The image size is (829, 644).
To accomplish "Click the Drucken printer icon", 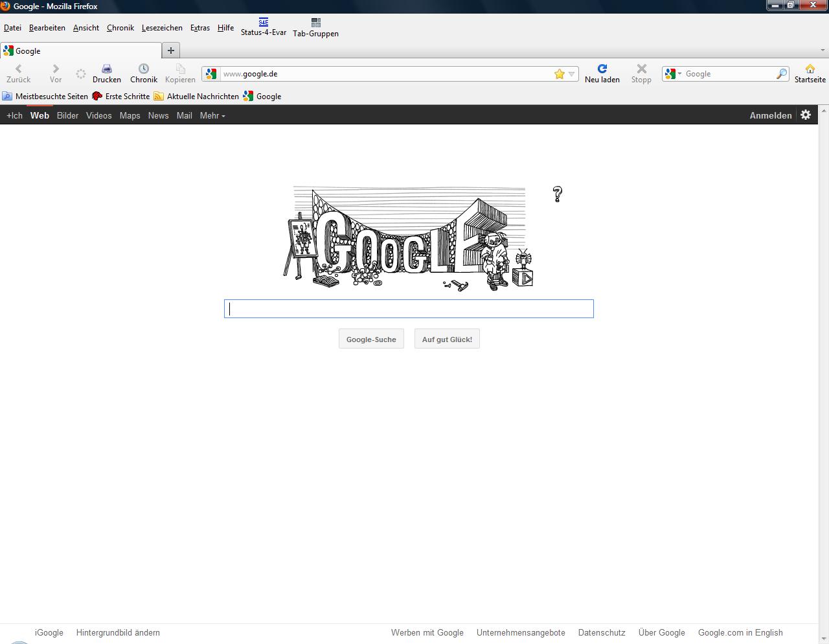I will [x=107, y=68].
